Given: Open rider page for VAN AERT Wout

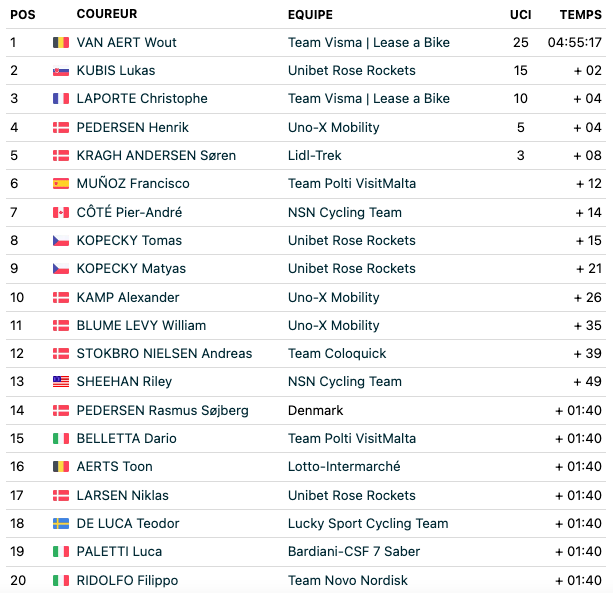Looking at the screenshot, I should [x=126, y=42].
